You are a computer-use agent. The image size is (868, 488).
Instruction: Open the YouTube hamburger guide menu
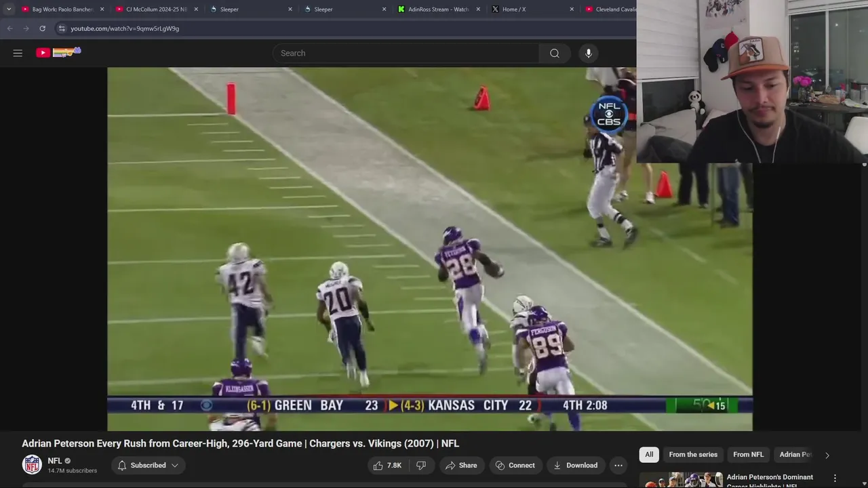[18, 53]
